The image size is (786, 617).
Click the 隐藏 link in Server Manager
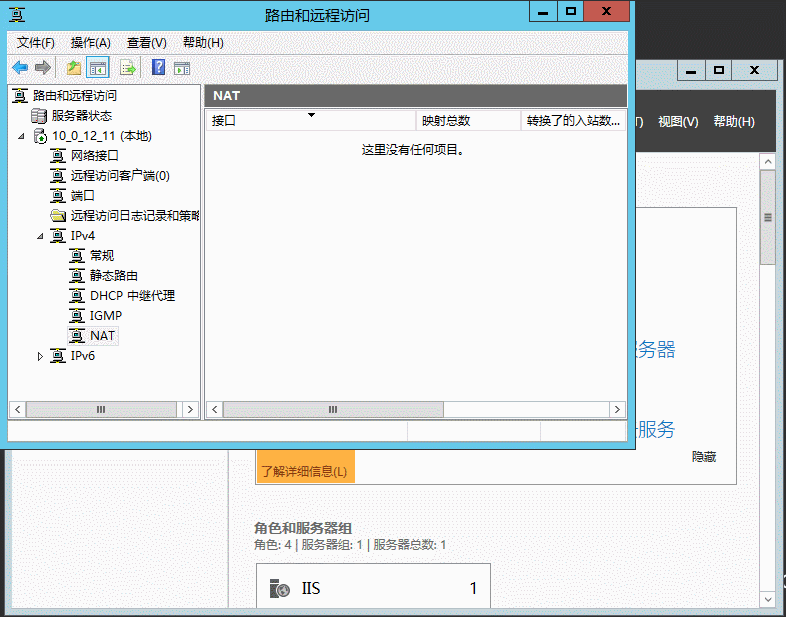pos(704,457)
